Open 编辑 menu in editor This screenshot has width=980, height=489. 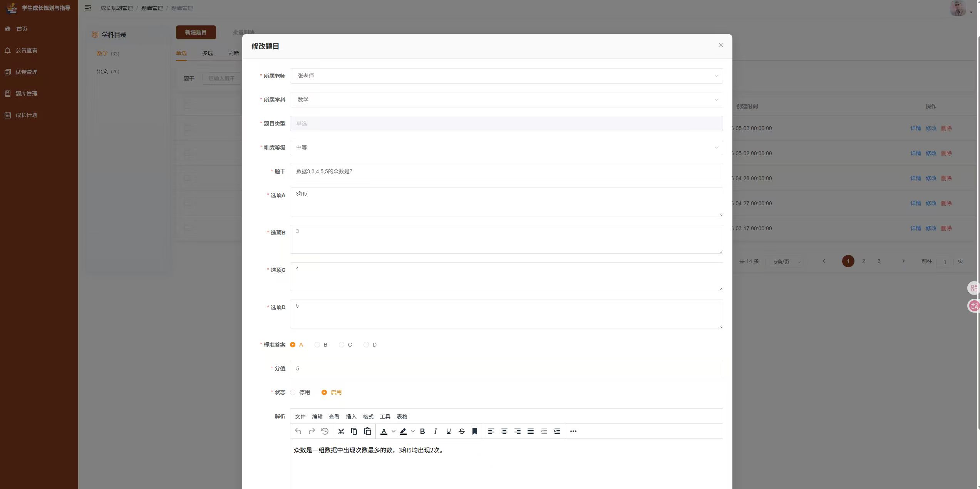click(x=317, y=417)
